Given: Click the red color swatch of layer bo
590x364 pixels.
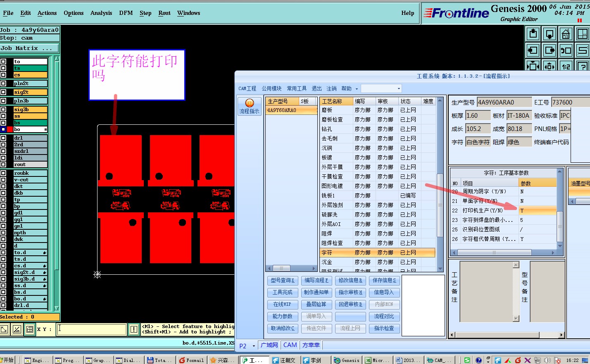Looking at the screenshot, I should (x=10, y=129).
